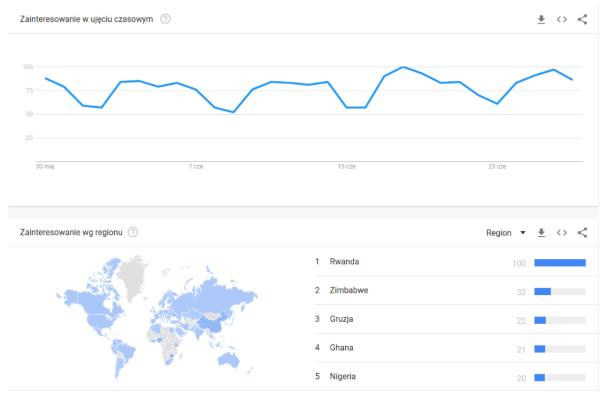Screen dimensions: 605x397
Task: Download the regional interest data
Action: (541, 233)
